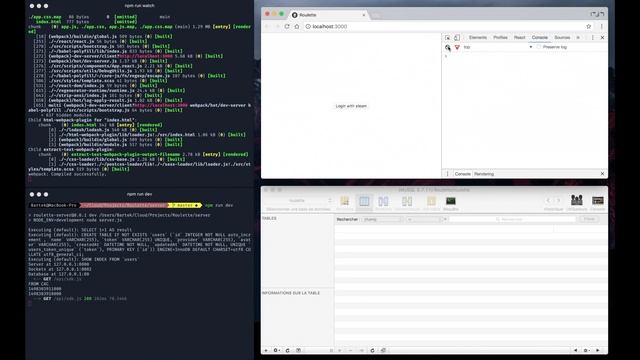Open pagination settings gear in Sequel Pro
640x360 pixels.
pos(586,351)
